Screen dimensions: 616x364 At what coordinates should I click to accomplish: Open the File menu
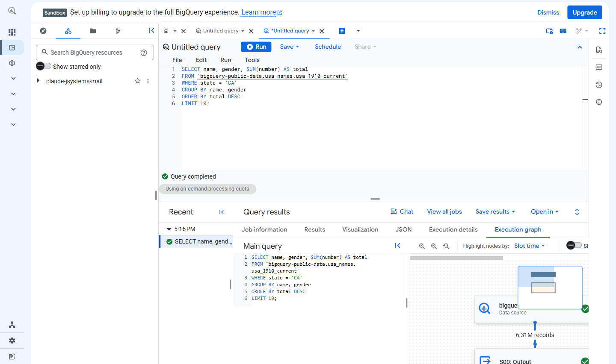coord(177,60)
